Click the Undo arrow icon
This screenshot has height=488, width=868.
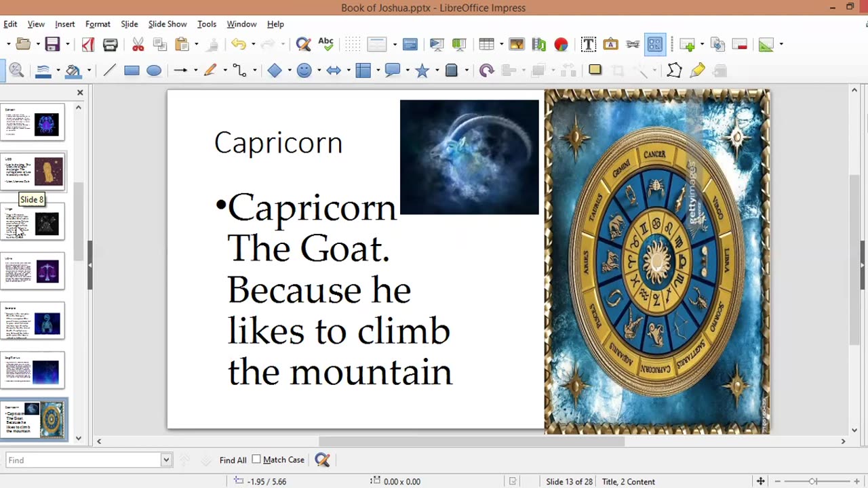click(238, 44)
